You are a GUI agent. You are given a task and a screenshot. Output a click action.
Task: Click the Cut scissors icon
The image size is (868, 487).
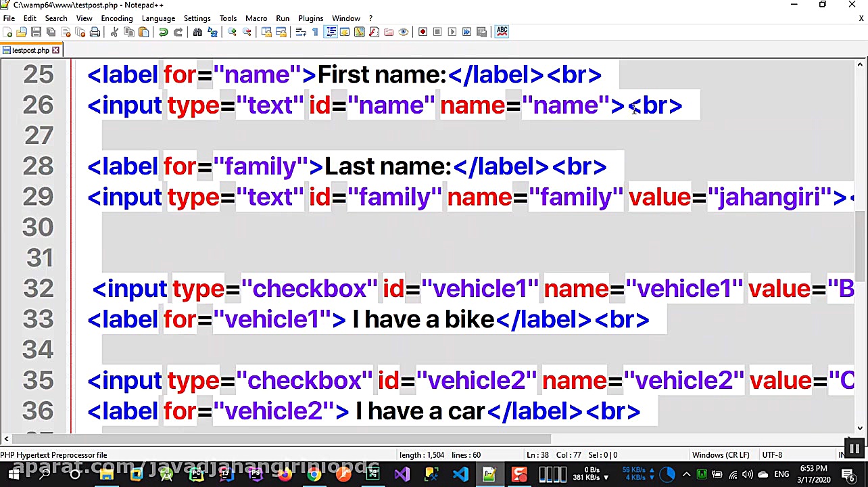pos(114,32)
